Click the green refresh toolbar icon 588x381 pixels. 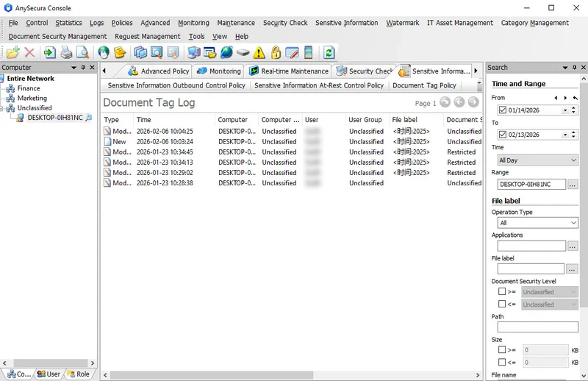tap(329, 52)
